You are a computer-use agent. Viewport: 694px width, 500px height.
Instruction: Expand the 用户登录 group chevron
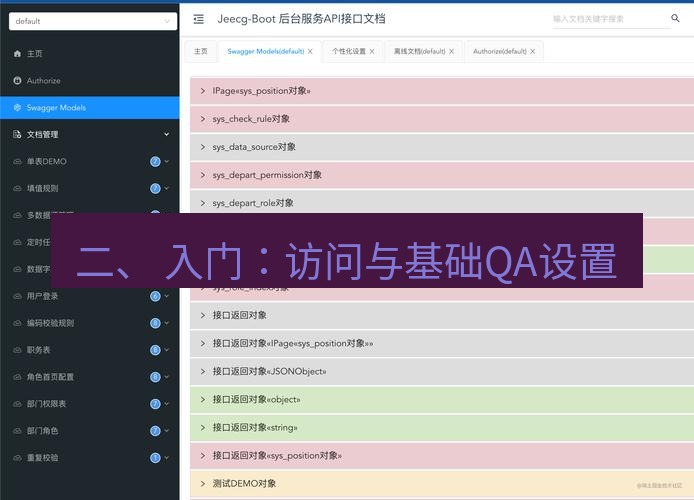tap(167, 296)
